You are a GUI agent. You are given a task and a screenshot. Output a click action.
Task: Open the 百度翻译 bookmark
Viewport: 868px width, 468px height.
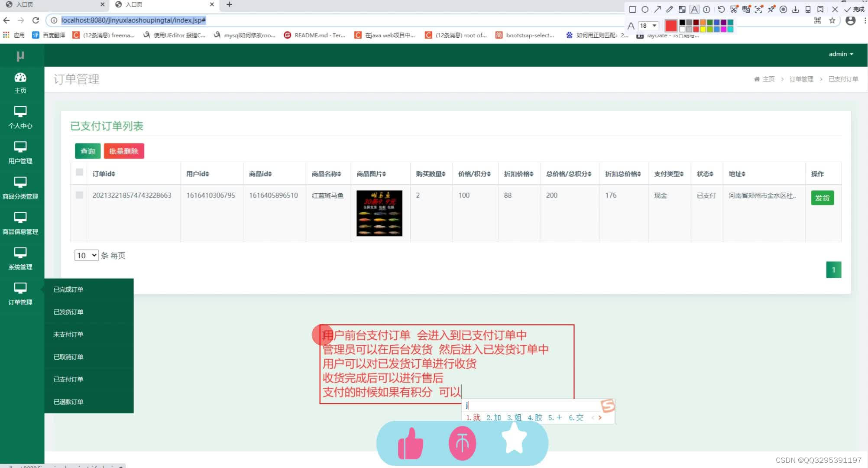49,35
